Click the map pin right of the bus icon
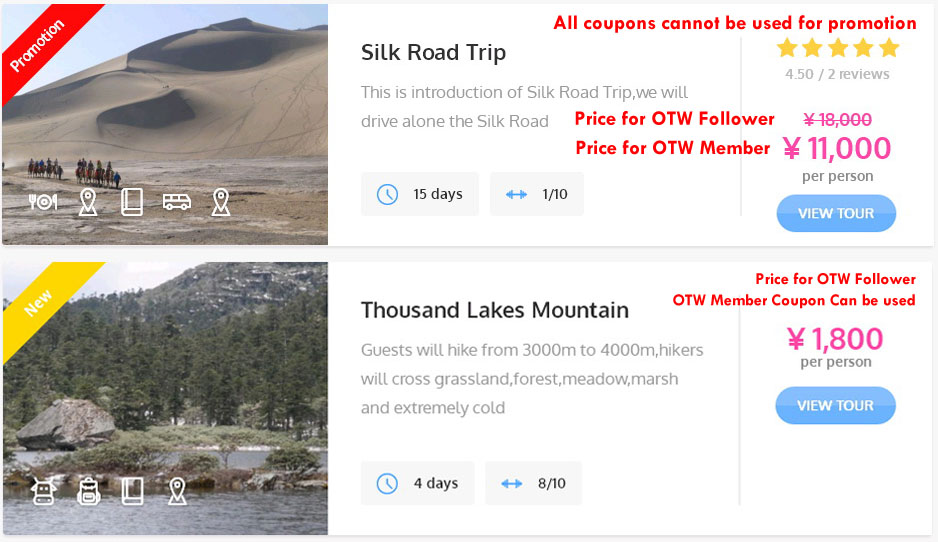 221,202
